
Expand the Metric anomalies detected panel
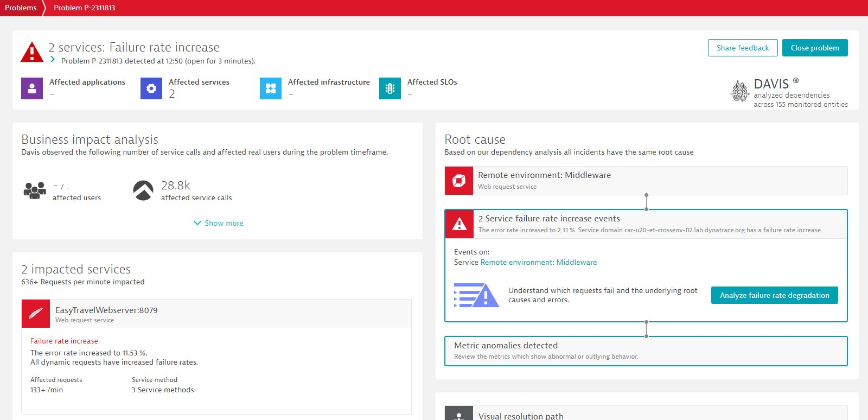[x=646, y=351]
